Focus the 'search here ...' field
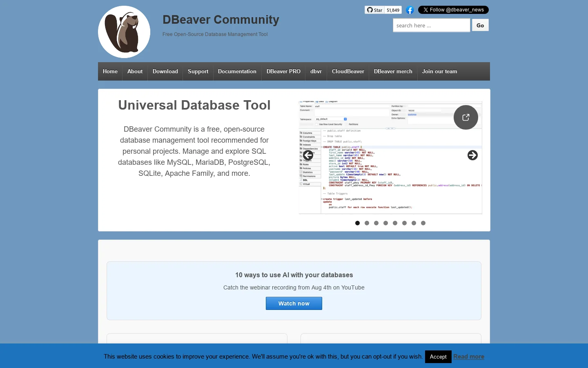The image size is (588, 368). click(432, 25)
